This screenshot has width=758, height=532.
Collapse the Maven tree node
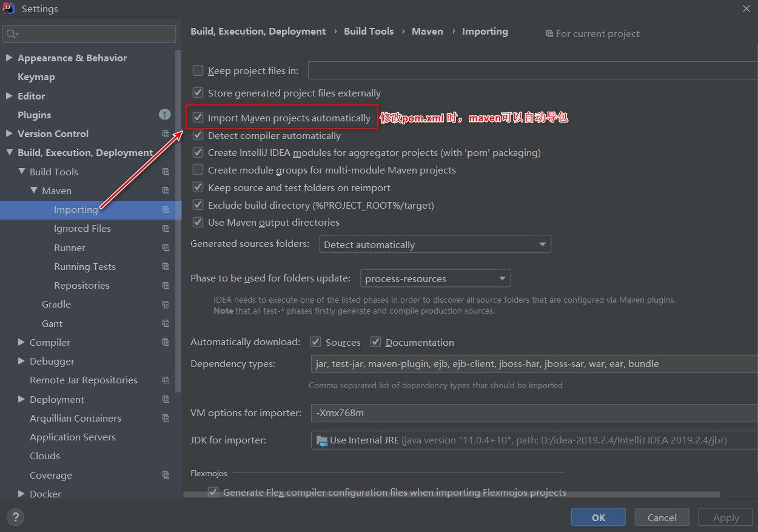33,190
